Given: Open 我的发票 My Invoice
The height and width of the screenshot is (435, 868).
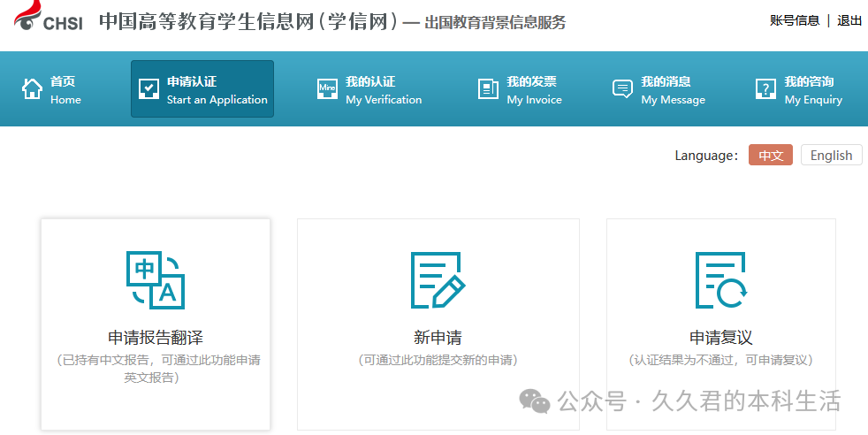Looking at the screenshot, I should (x=520, y=89).
